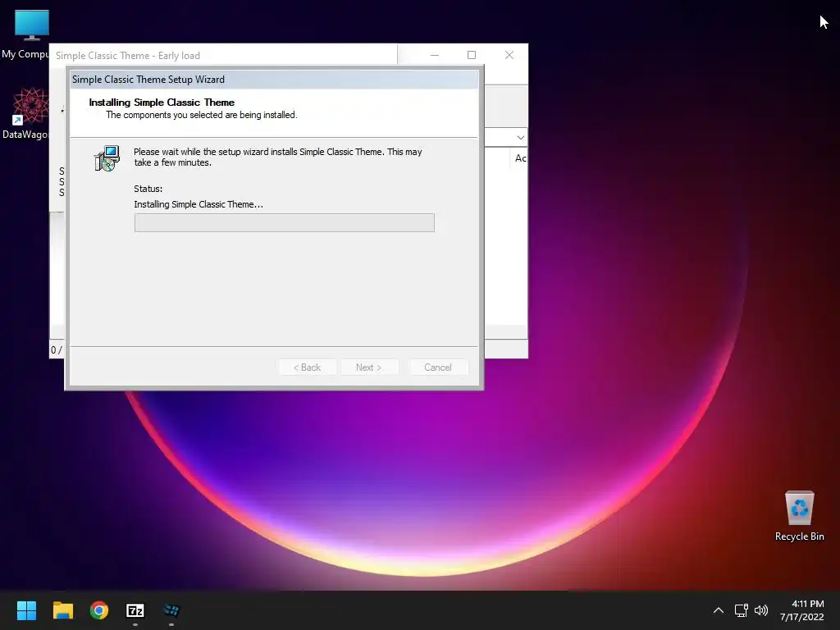Click the Back button in the wizard
Screen dimensions: 840x630
coord(308,367)
